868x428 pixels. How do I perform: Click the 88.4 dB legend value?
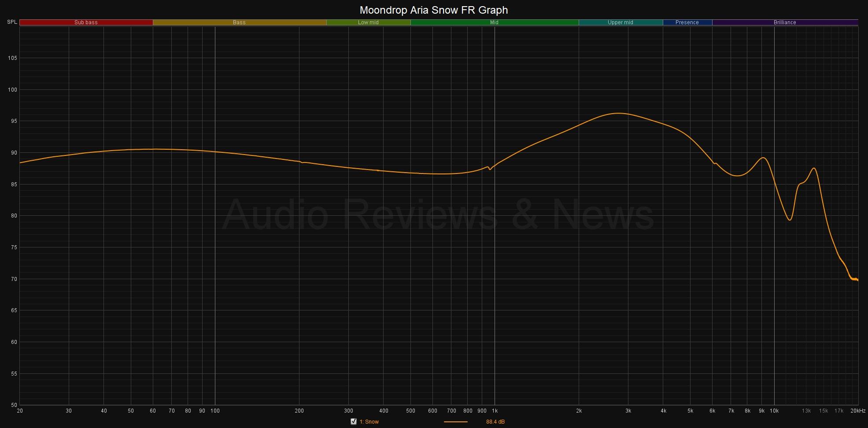(x=495, y=422)
